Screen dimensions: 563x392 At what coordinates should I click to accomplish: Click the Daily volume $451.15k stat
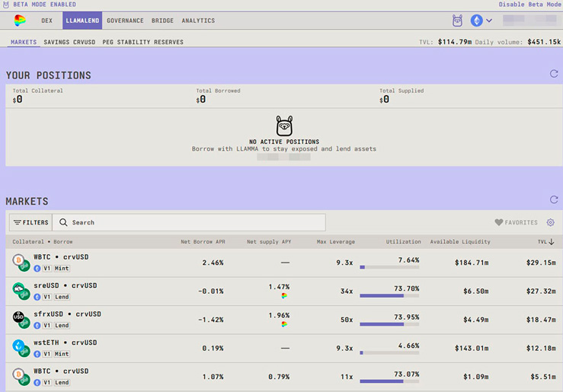tap(518, 42)
